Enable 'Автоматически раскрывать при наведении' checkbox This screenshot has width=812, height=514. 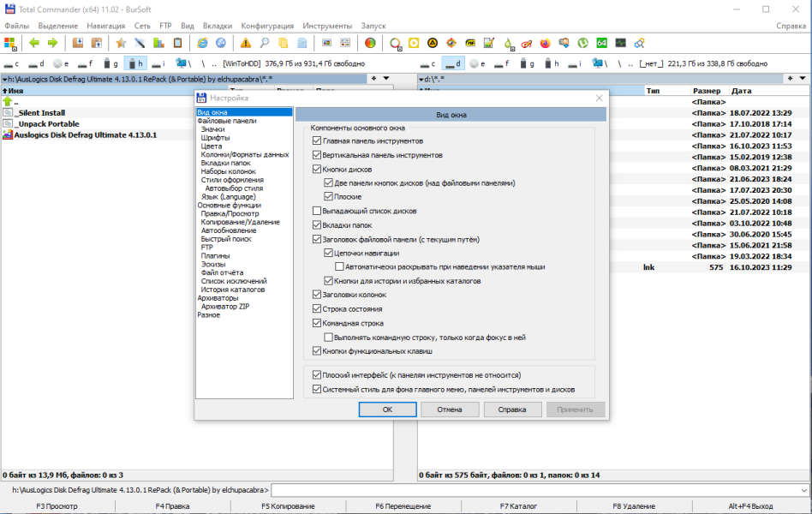click(x=339, y=266)
